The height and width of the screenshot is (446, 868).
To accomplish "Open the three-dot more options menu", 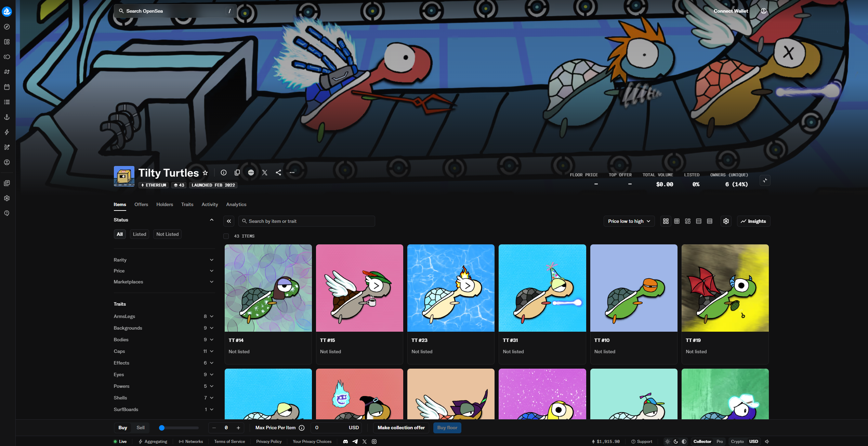I will [x=292, y=173].
